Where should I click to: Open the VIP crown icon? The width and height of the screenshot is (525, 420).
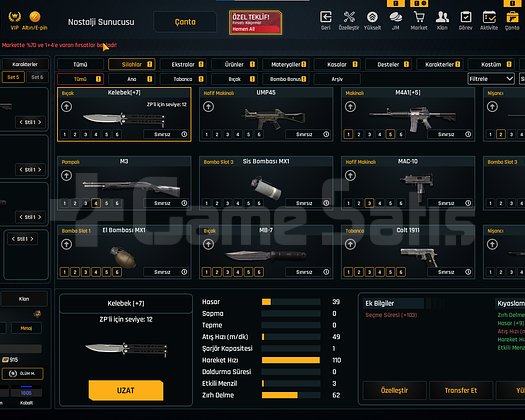[14, 17]
